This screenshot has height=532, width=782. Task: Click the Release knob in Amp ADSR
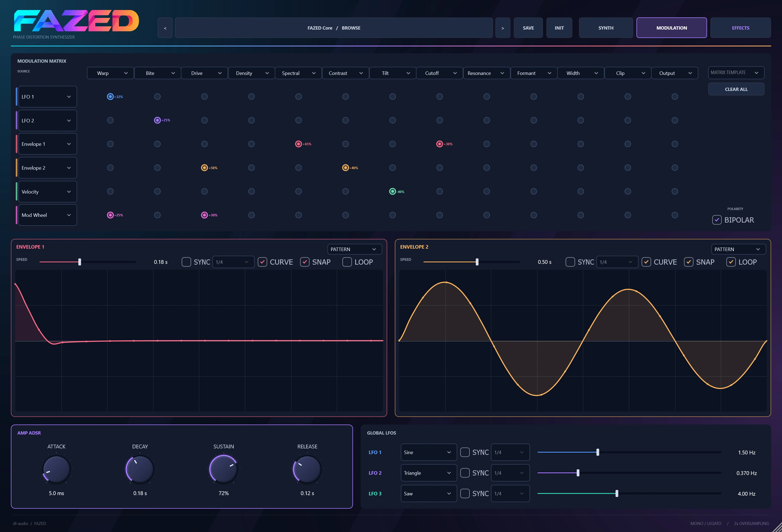coord(307,469)
